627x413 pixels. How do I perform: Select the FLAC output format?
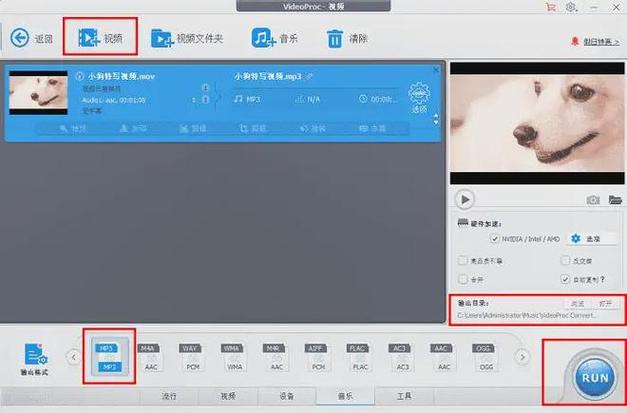pyautogui.click(x=359, y=357)
